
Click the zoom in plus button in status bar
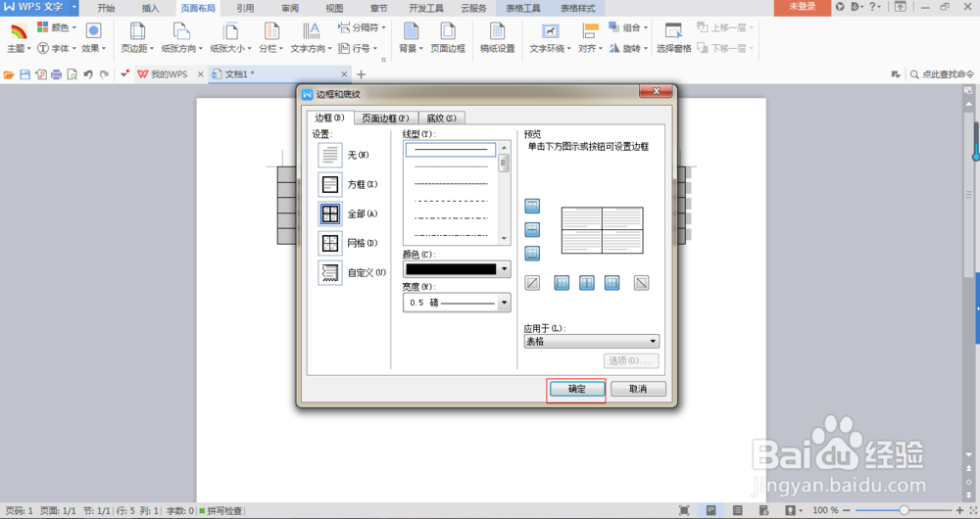click(x=960, y=511)
